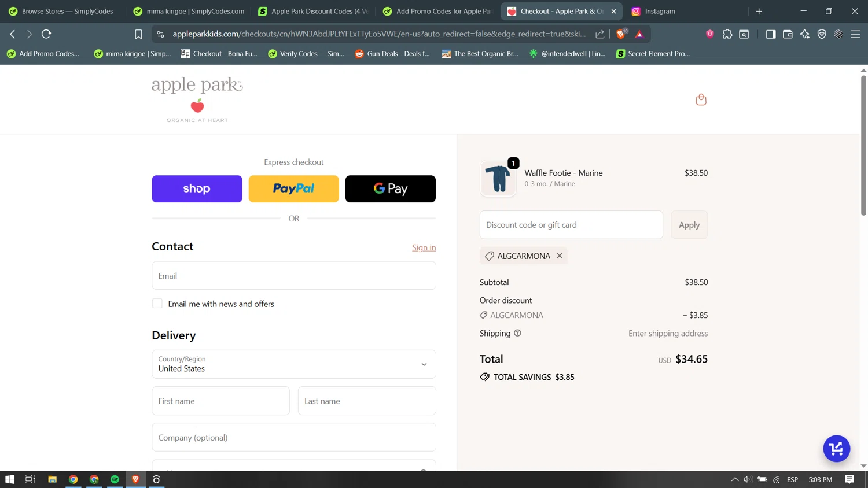Click the Discount code or gift card field

[x=571, y=225]
